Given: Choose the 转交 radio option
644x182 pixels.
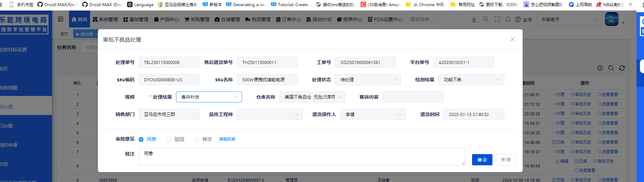Looking at the screenshot, I should (197, 139).
